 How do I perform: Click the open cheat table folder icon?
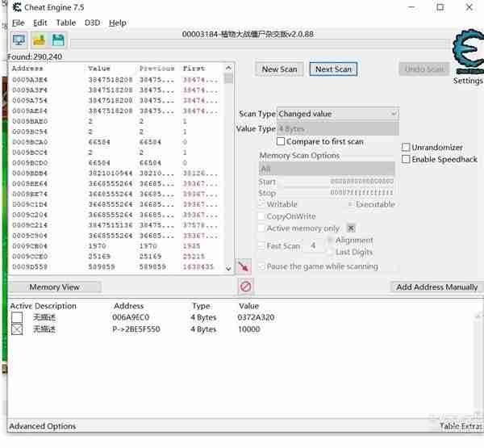(x=39, y=40)
